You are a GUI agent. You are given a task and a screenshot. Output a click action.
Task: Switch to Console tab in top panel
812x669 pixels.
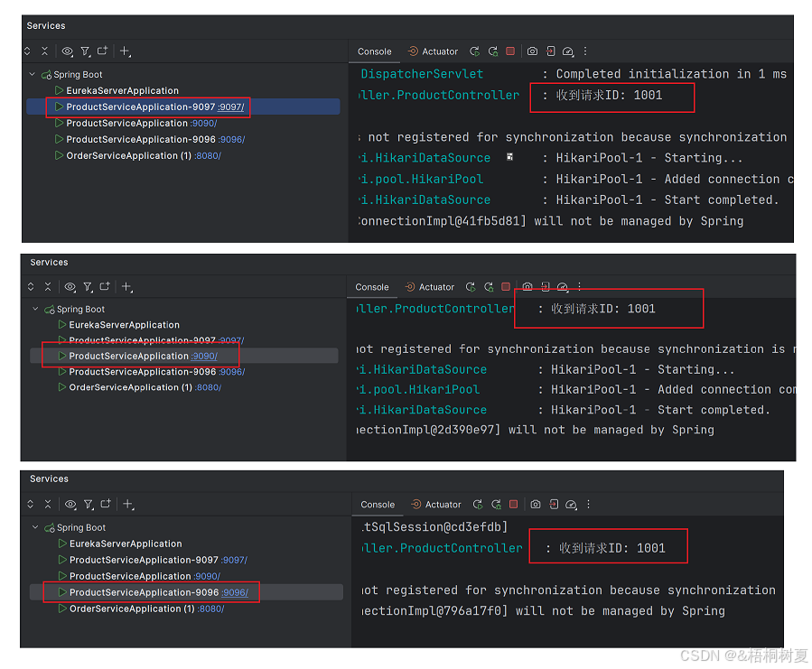click(375, 51)
